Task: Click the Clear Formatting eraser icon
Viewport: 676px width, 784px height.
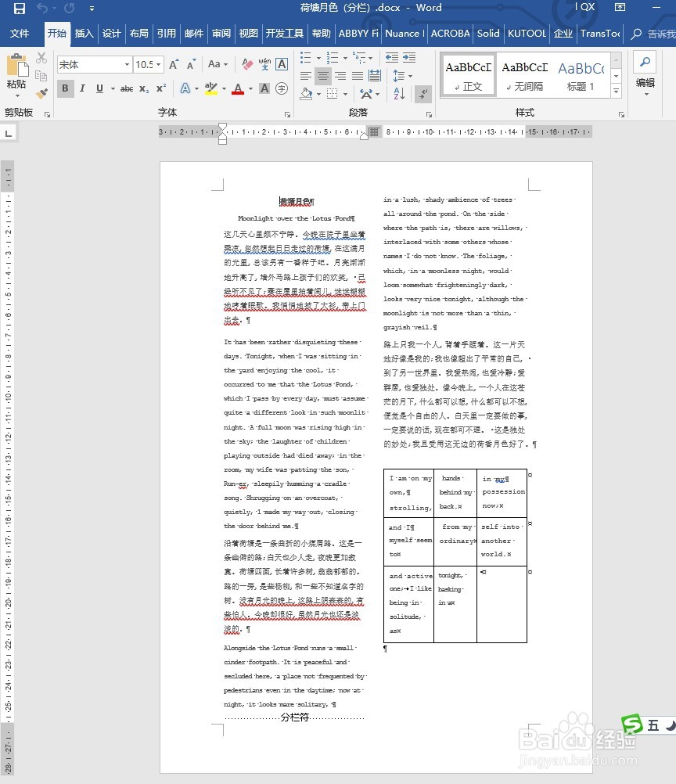Action: [247, 64]
